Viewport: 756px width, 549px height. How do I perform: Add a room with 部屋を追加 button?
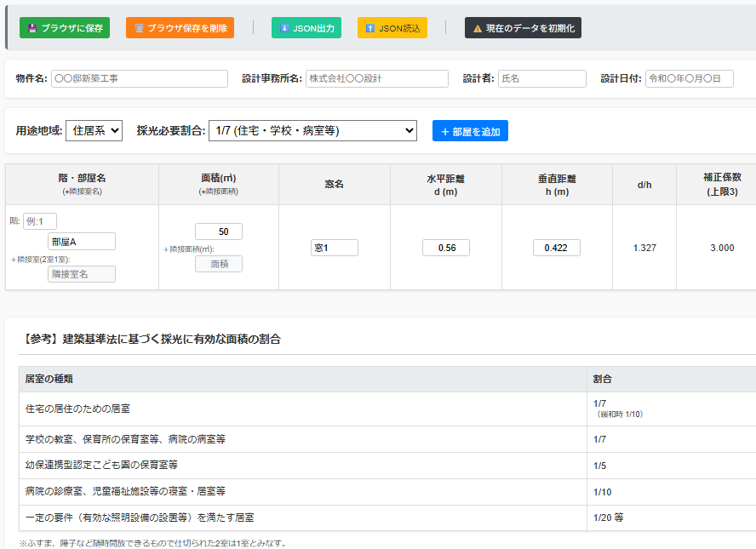tap(470, 131)
